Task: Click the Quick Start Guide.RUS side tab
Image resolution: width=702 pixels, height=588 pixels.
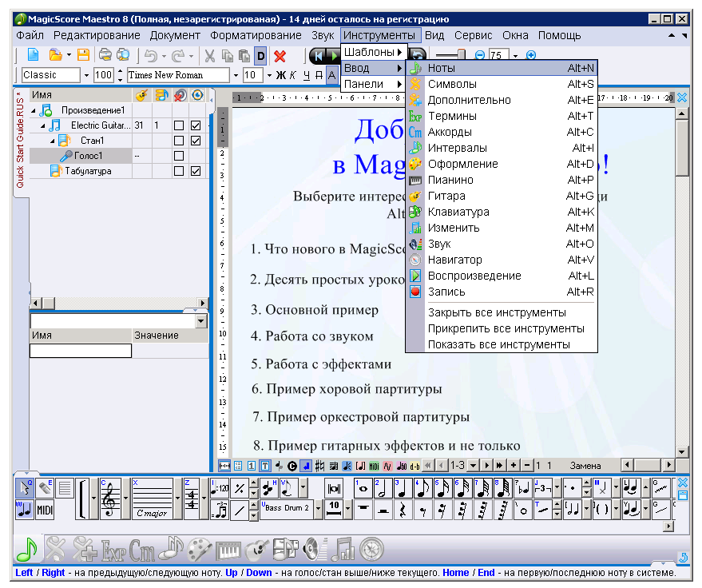Action: 20,141
